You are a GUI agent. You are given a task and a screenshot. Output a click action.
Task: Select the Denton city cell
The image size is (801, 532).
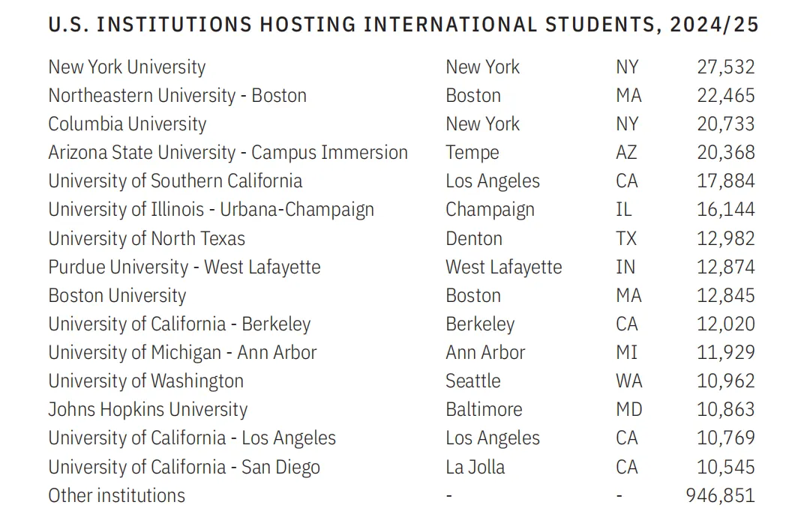click(x=474, y=238)
